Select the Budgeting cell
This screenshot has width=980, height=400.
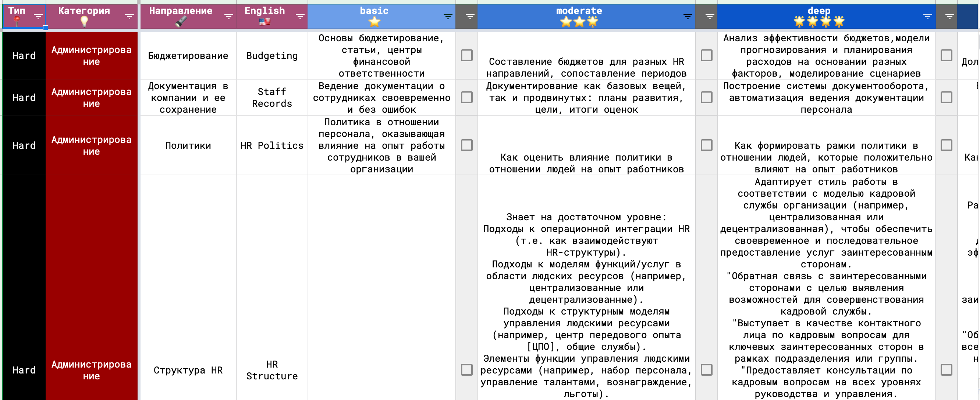pyautogui.click(x=272, y=55)
